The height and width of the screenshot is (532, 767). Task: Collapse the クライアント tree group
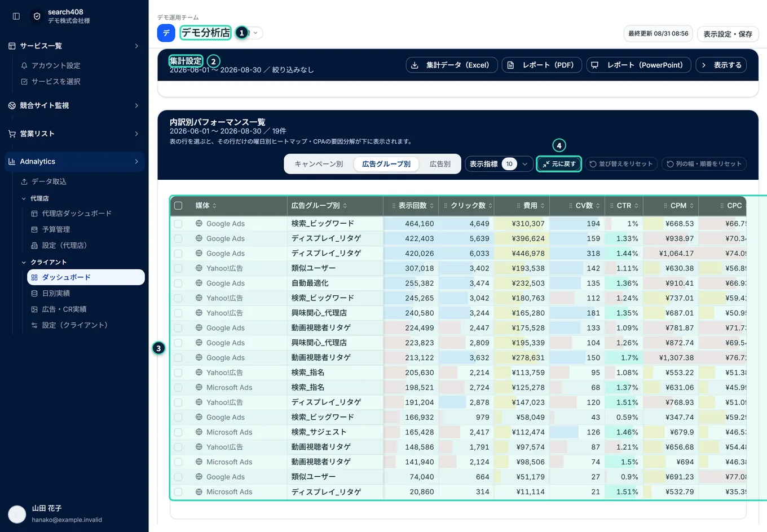point(24,262)
